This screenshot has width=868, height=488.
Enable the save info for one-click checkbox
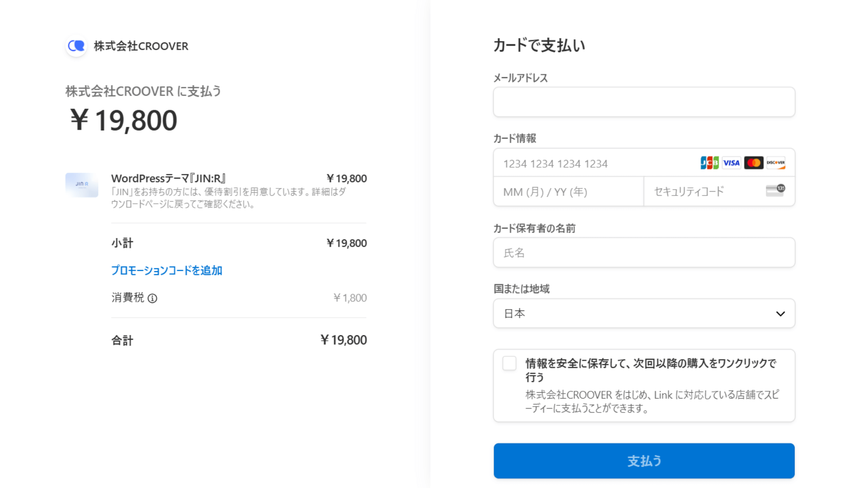509,363
